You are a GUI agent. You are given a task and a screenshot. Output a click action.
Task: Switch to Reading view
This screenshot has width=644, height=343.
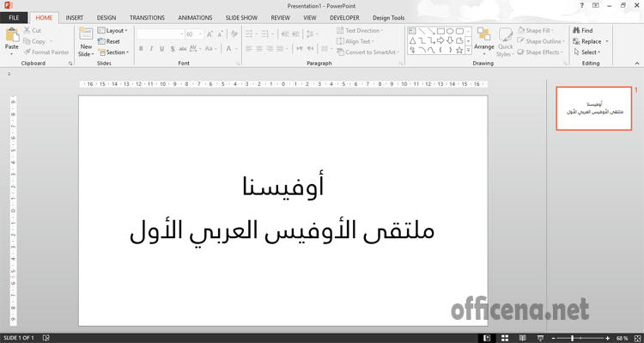coord(522,338)
